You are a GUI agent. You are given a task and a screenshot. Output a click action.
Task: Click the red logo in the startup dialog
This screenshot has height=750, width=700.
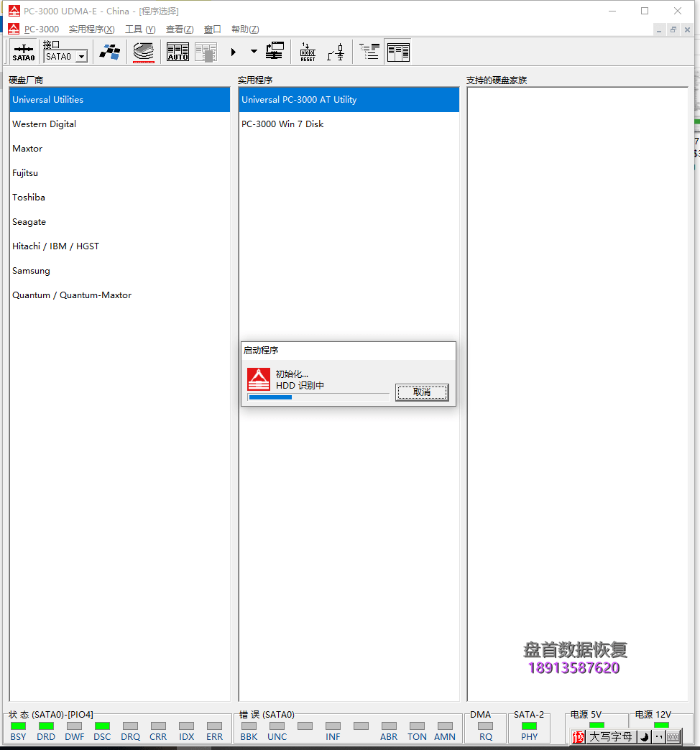(x=259, y=379)
